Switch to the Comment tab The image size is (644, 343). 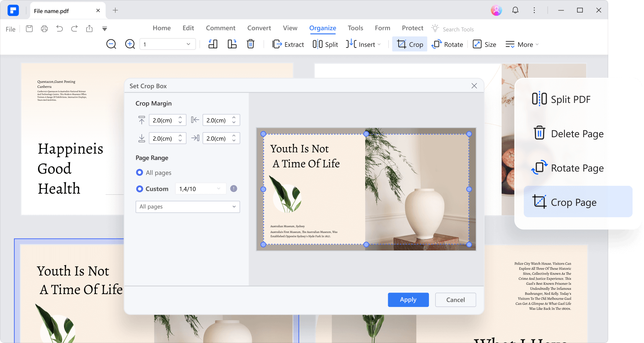coord(221,28)
